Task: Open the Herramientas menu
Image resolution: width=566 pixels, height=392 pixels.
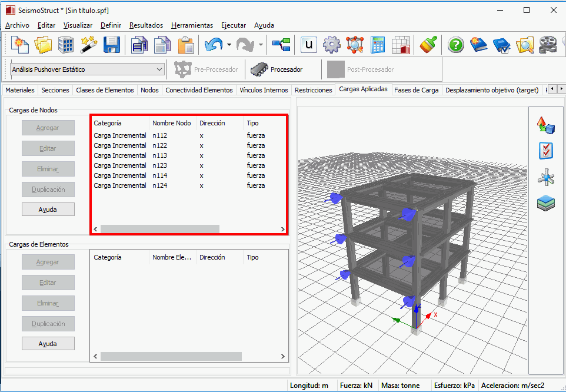Action: pyautogui.click(x=192, y=25)
